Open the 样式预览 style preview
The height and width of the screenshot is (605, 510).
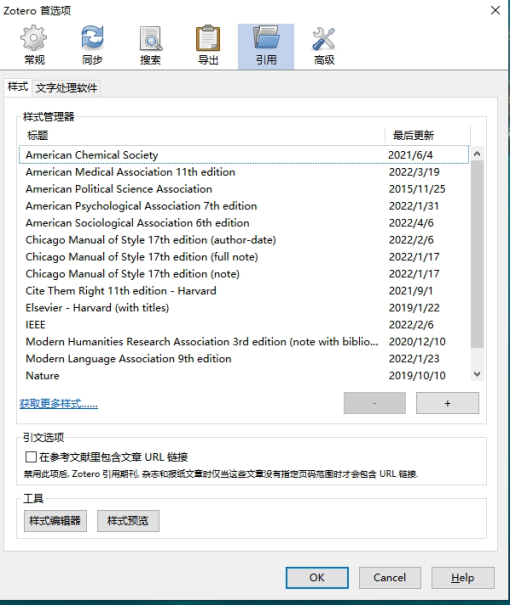coord(128,521)
